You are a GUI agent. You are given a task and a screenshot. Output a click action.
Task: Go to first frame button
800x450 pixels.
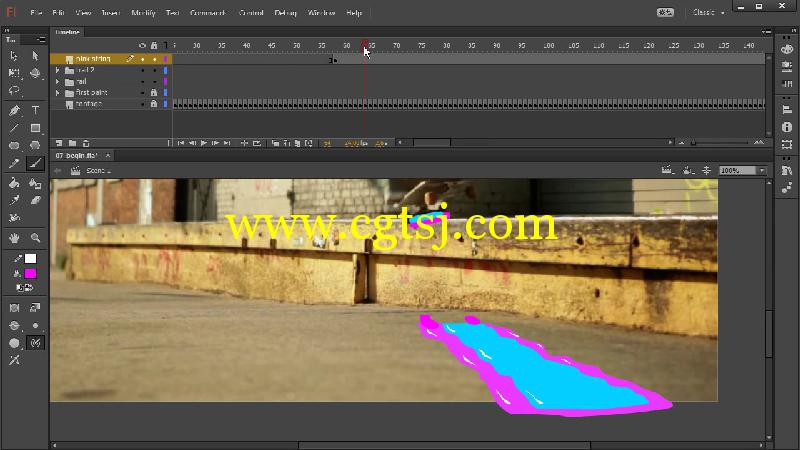(181, 143)
